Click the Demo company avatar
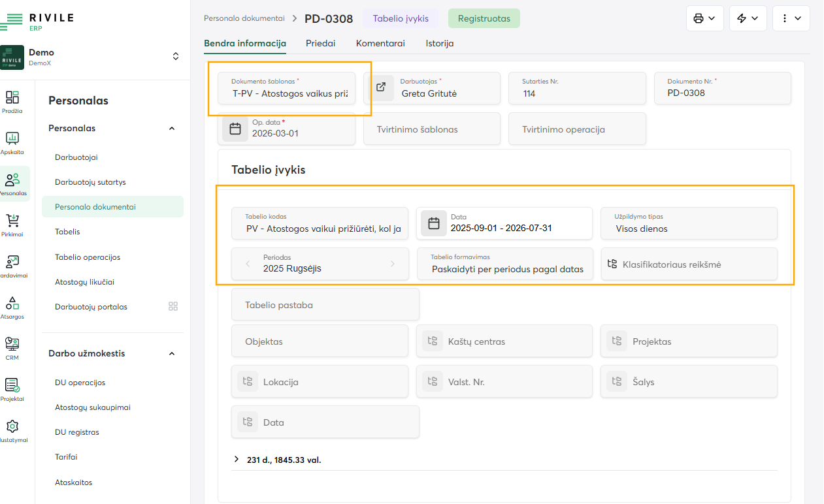The width and height of the screenshot is (824, 504). point(12,57)
